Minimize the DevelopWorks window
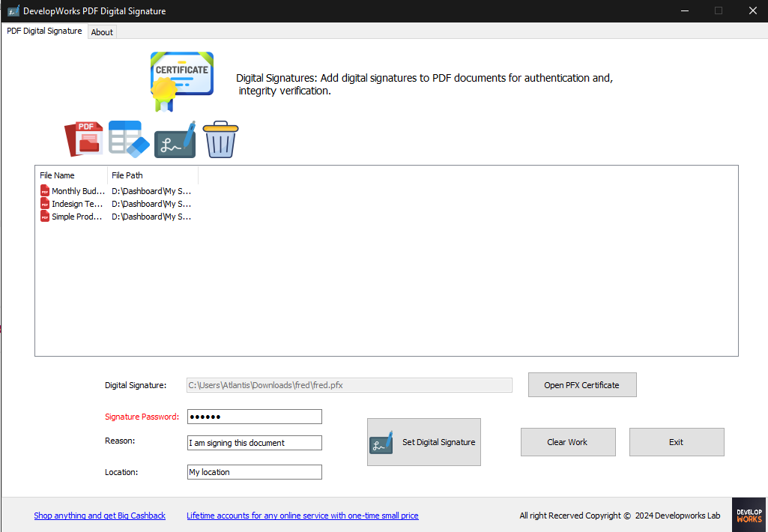The height and width of the screenshot is (532, 768). pos(685,10)
